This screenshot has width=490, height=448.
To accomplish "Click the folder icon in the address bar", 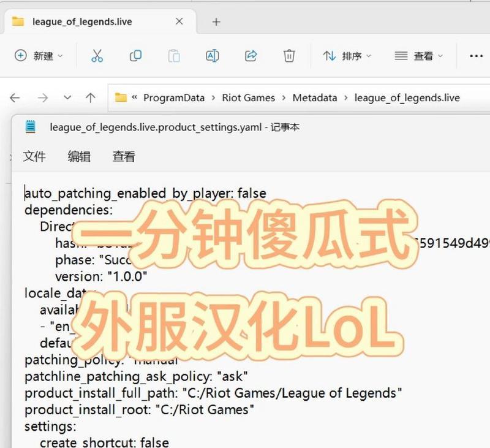I will point(121,97).
